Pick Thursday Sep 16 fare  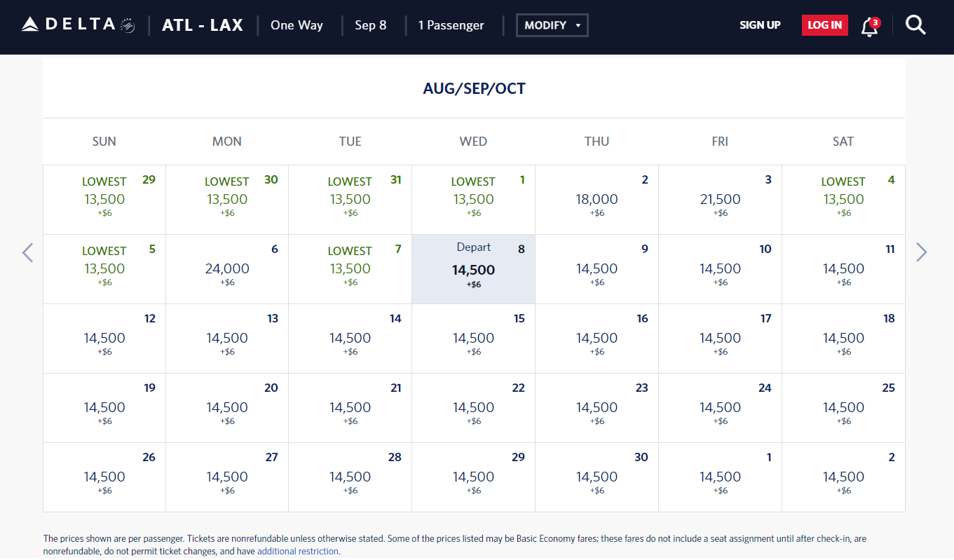pyautogui.click(x=597, y=339)
